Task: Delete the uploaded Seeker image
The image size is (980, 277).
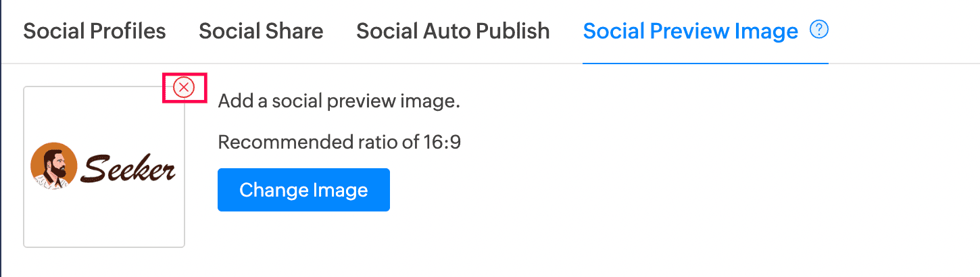Action: [x=184, y=87]
